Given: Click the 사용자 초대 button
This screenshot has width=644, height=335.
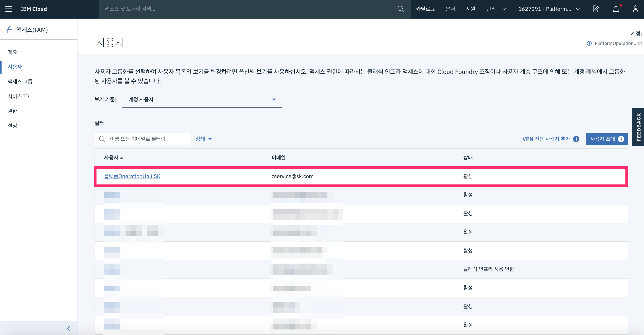Looking at the screenshot, I should [x=607, y=139].
